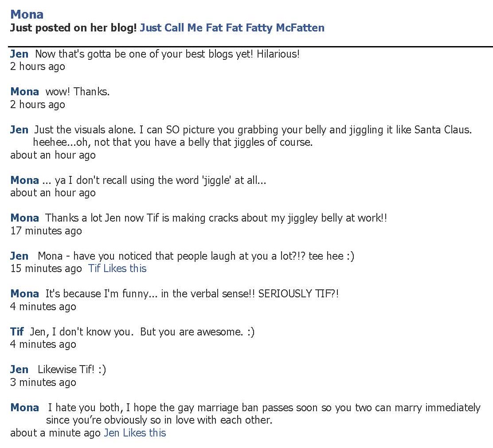The width and height of the screenshot is (493, 448).
Task: Click Mona's name on the 'don't recall using jiggle' comment
Action: click(x=24, y=180)
